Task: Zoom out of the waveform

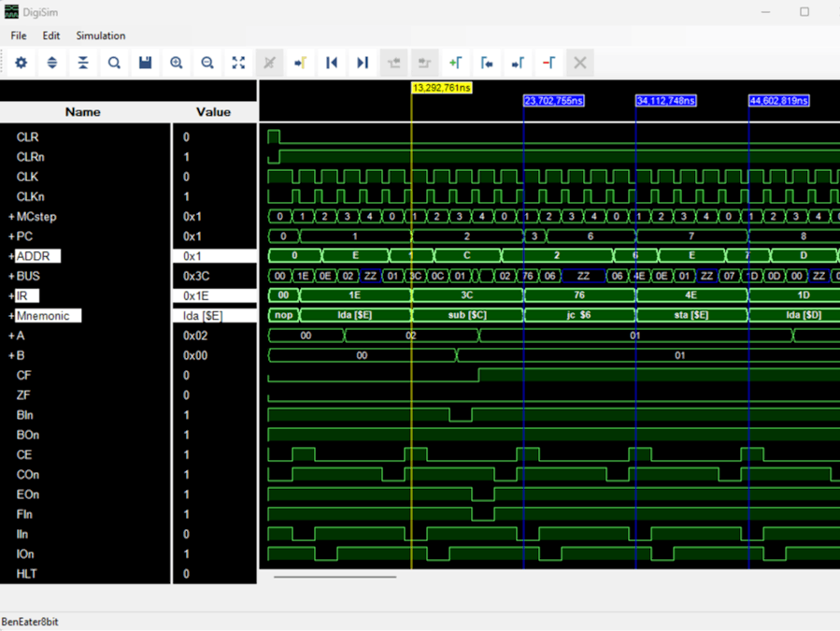Action: pyautogui.click(x=207, y=63)
